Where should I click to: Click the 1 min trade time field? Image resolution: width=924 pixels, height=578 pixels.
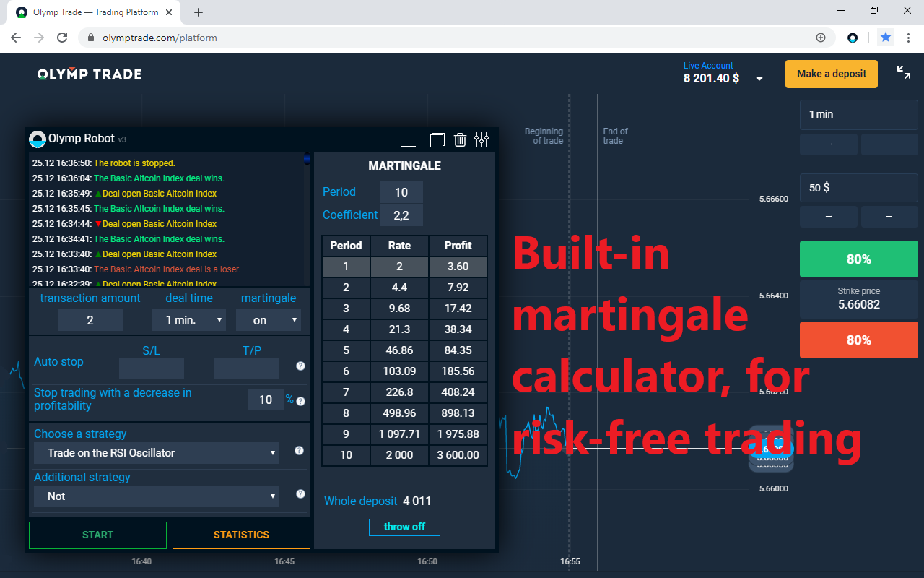tap(859, 115)
